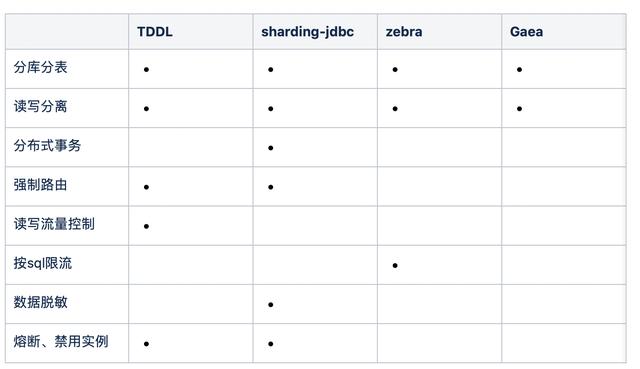Click the 分库分表 row label
Image resolution: width=640 pixels, height=369 pixels.
[x=40, y=67]
